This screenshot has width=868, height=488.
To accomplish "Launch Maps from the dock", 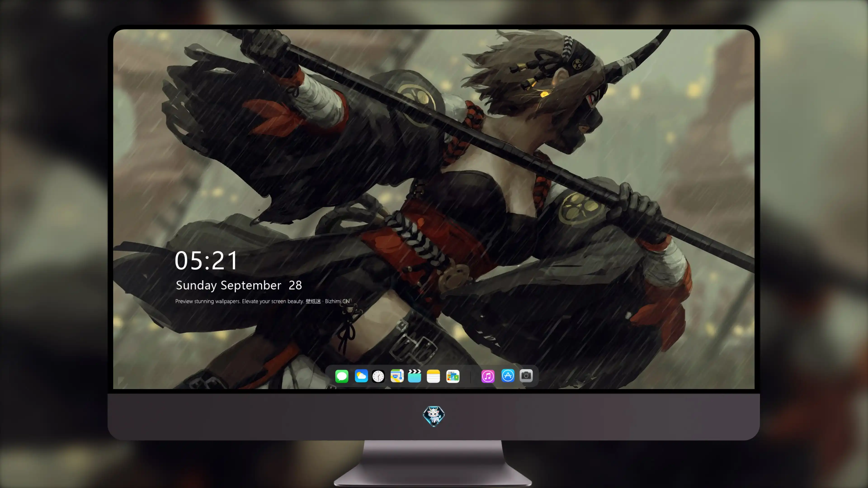I will point(397,376).
